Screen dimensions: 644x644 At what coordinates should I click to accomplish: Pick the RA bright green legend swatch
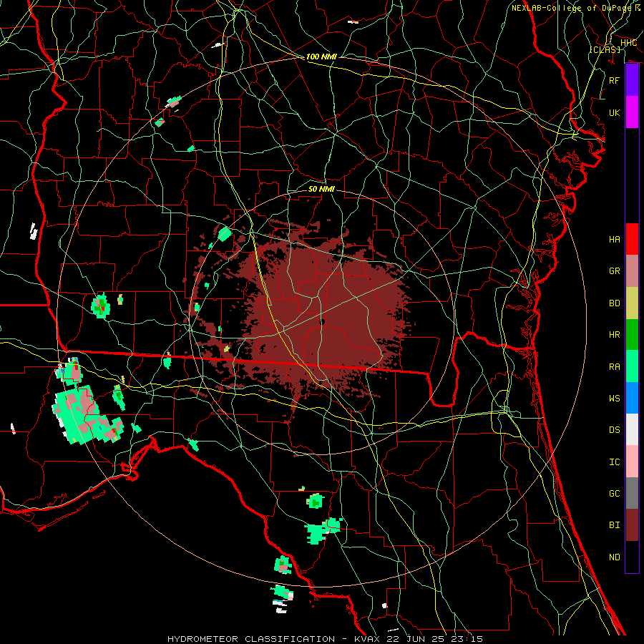[632, 366]
